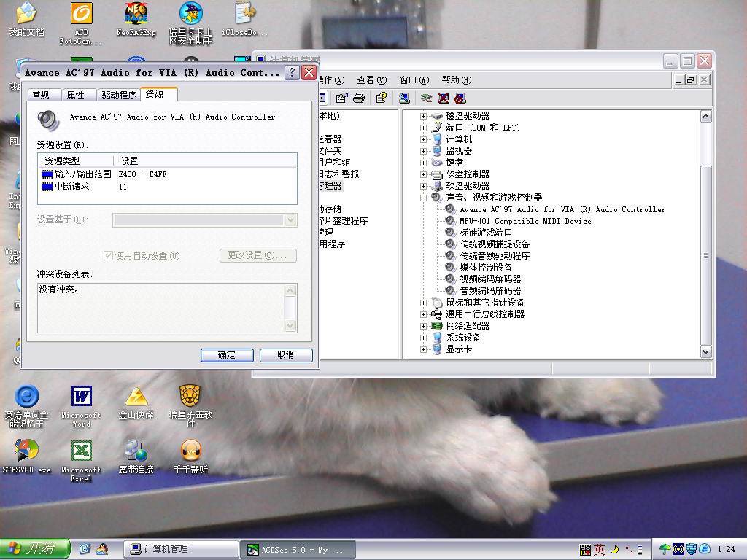Image resolution: width=747 pixels, height=560 pixels.
Task: Open 我的文档 desktop icon
Action: 27,19
